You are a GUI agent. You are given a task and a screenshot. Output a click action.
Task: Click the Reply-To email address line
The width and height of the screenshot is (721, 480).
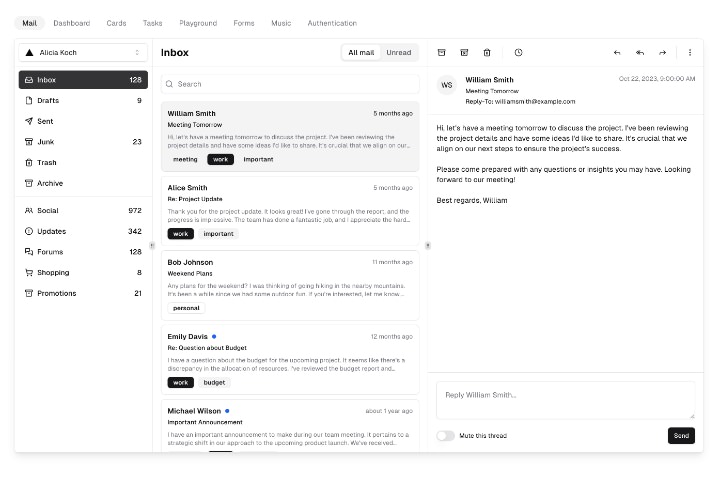[520, 102]
